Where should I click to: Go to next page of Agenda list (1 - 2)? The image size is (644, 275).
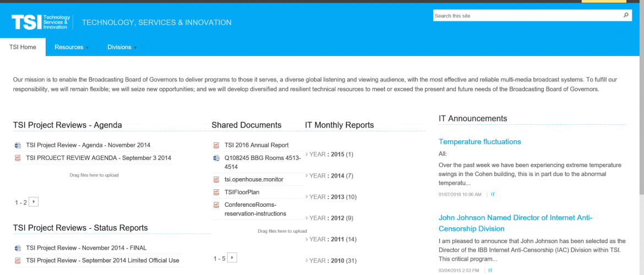tap(34, 202)
